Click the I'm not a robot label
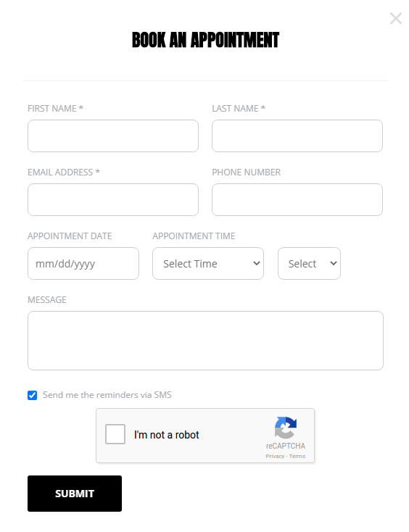Screen dimensions: 409x532 pos(166,435)
